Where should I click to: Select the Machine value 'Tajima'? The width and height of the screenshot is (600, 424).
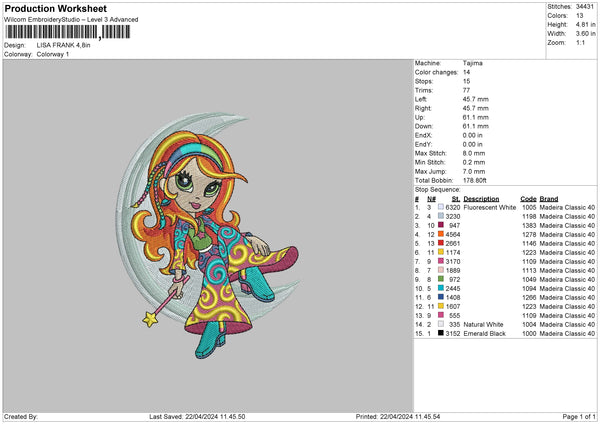[473, 63]
